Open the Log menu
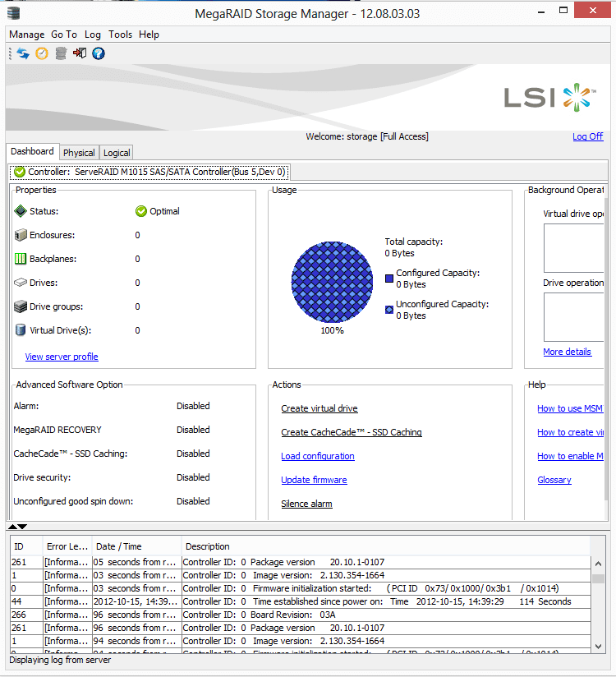The image size is (616, 677). (x=92, y=35)
